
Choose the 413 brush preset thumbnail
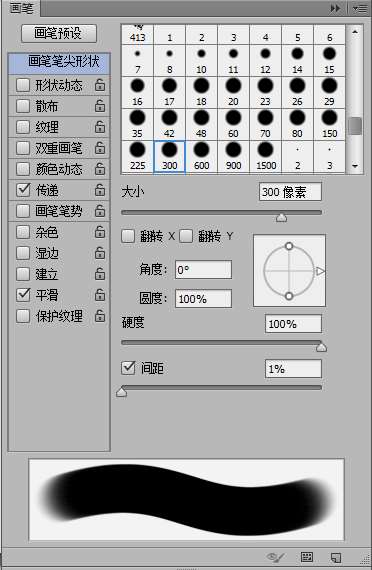[137, 34]
